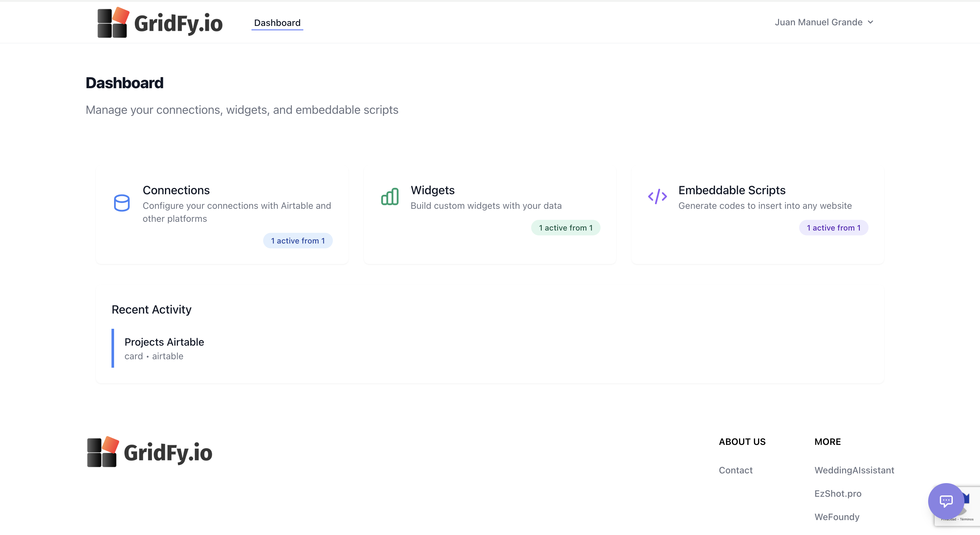Click Widgets '1 active from 1' badge

point(565,228)
